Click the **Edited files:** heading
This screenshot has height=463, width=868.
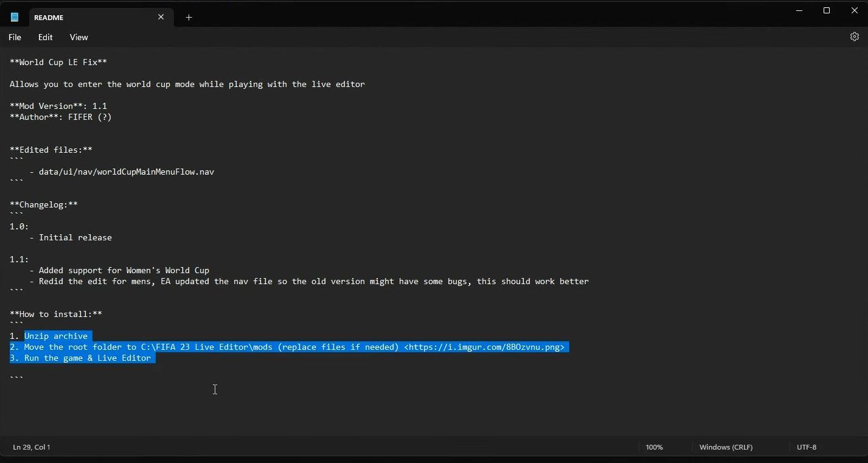tap(51, 150)
